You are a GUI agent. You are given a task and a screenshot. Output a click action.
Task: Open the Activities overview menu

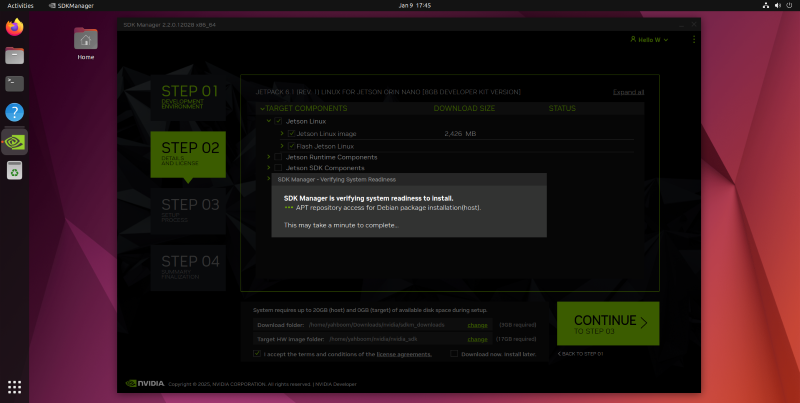(19, 5)
